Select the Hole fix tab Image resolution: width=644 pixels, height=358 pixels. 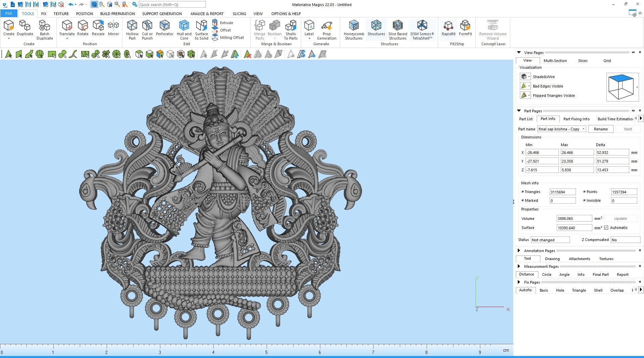coord(560,290)
